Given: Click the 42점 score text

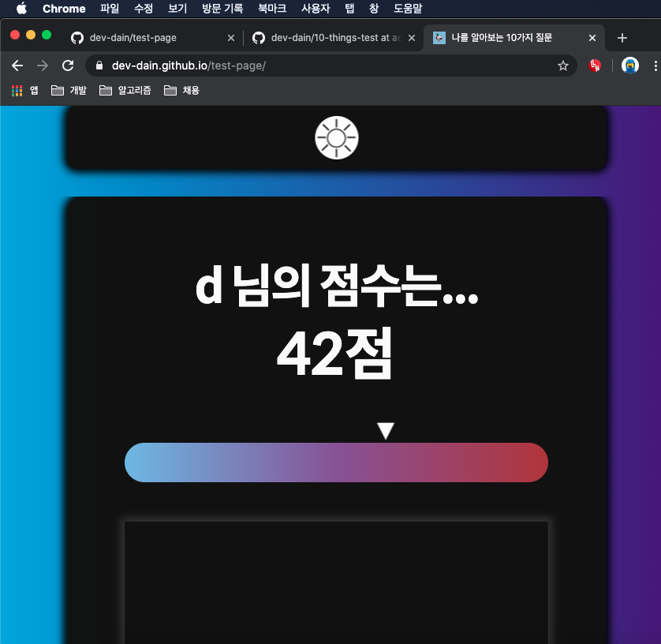Looking at the screenshot, I should tap(334, 354).
